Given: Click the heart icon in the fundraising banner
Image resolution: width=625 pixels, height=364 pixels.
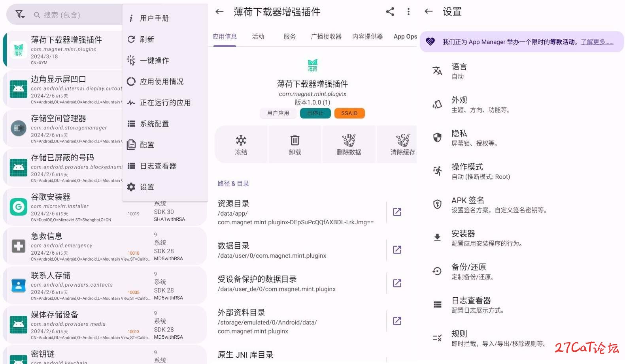Looking at the screenshot, I should click(x=431, y=41).
